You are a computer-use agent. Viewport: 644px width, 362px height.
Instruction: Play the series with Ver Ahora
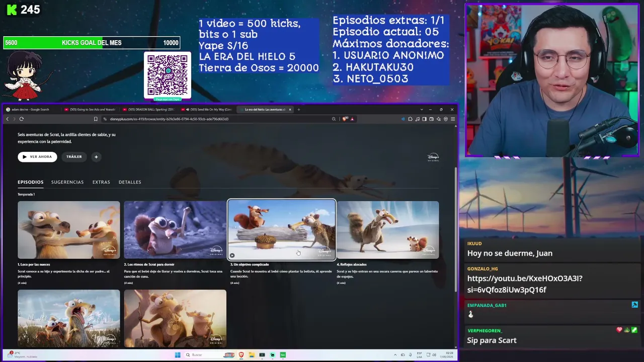click(x=37, y=157)
